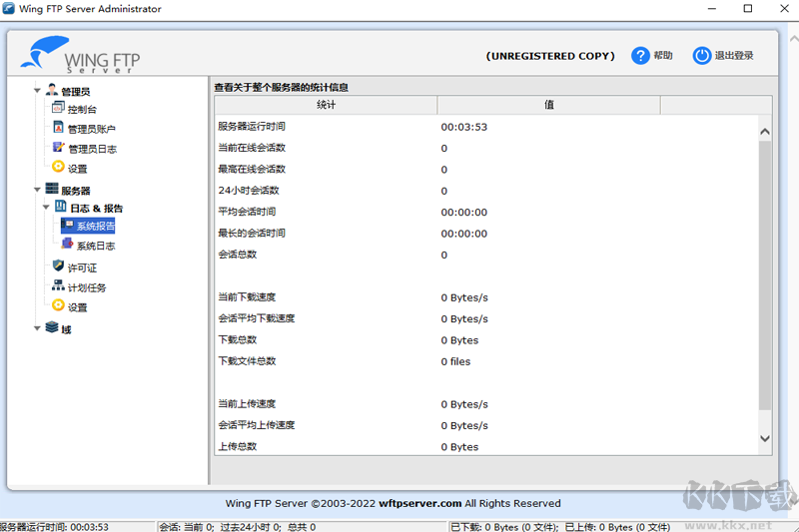Click the 下载总数 row
799x532 pixels.
(x=486, y=340)
